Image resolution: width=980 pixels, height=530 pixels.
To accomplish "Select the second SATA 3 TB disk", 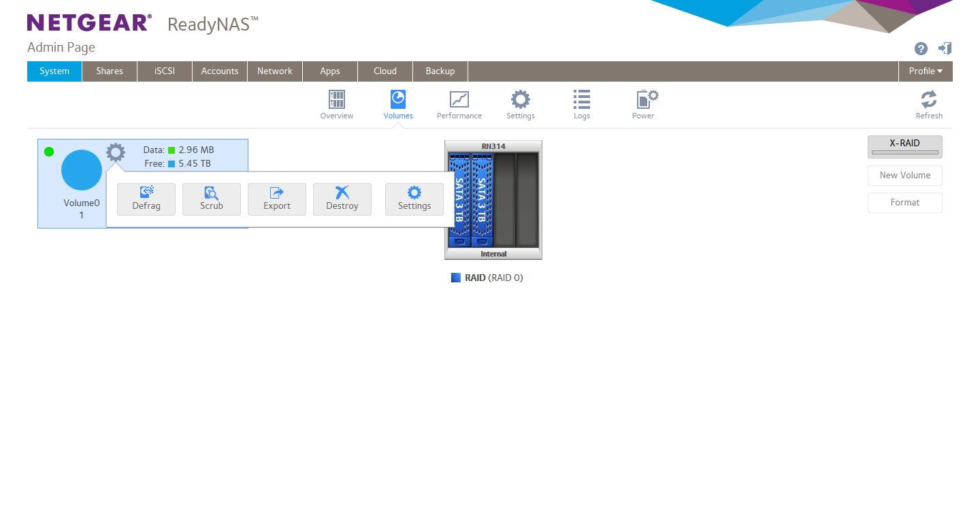I will click(481, 200).
